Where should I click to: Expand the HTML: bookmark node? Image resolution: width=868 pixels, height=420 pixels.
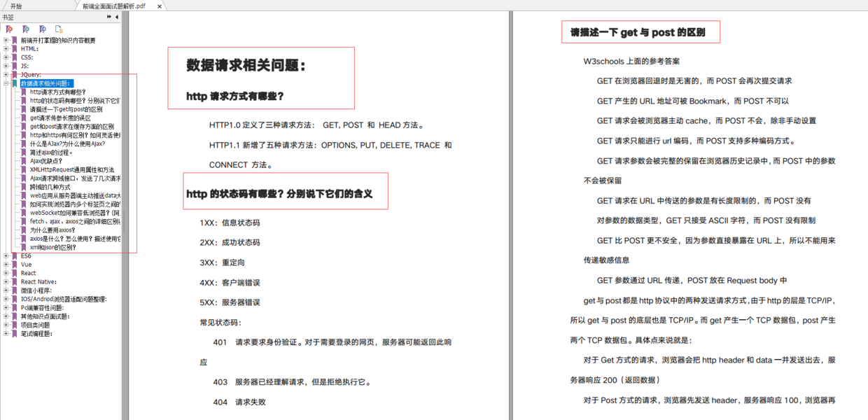[x=6, y=49]
